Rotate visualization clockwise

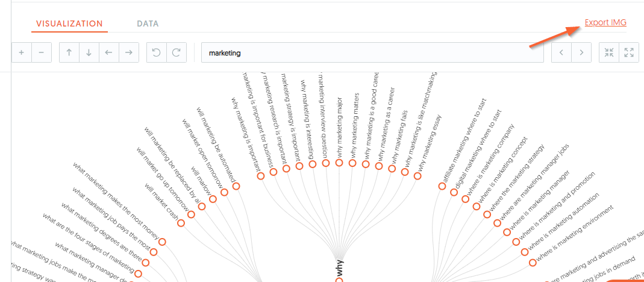pos(176,52)
